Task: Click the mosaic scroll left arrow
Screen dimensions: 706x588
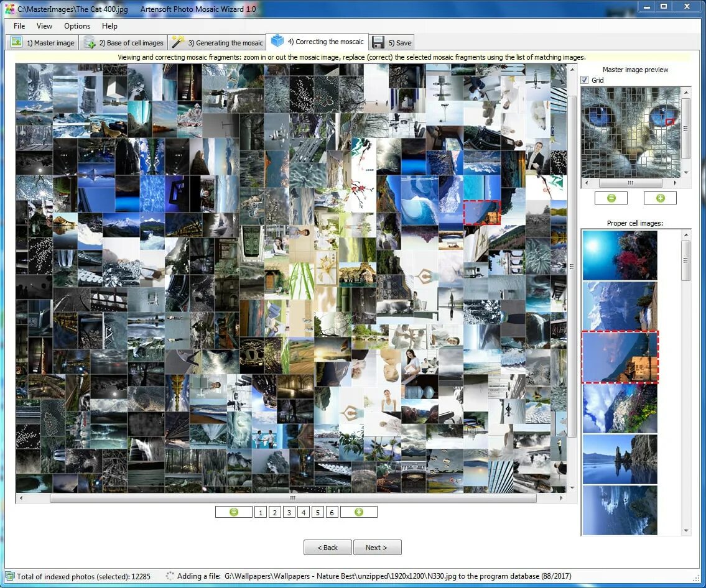Action: tap(21, 498)
